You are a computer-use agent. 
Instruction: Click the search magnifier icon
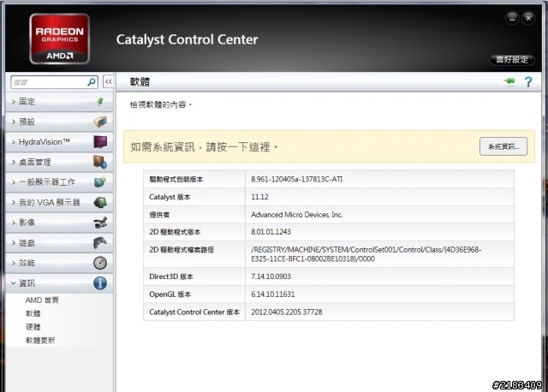pos(92,82)
